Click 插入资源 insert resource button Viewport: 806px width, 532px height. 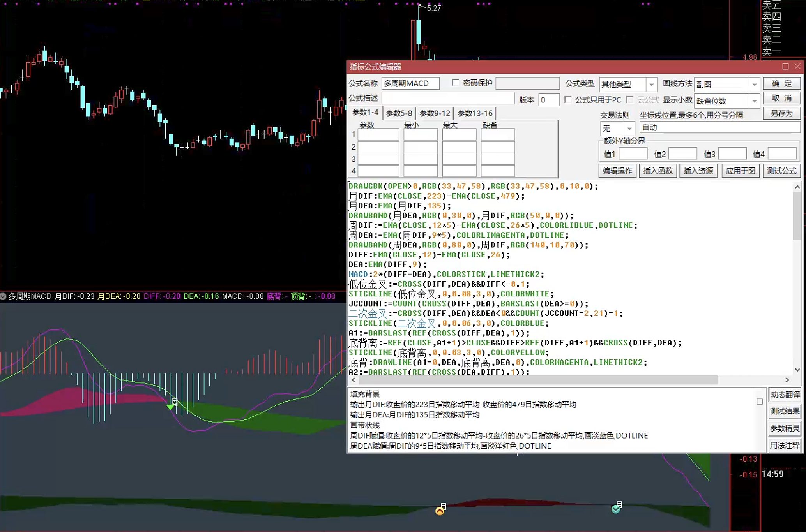698,171
